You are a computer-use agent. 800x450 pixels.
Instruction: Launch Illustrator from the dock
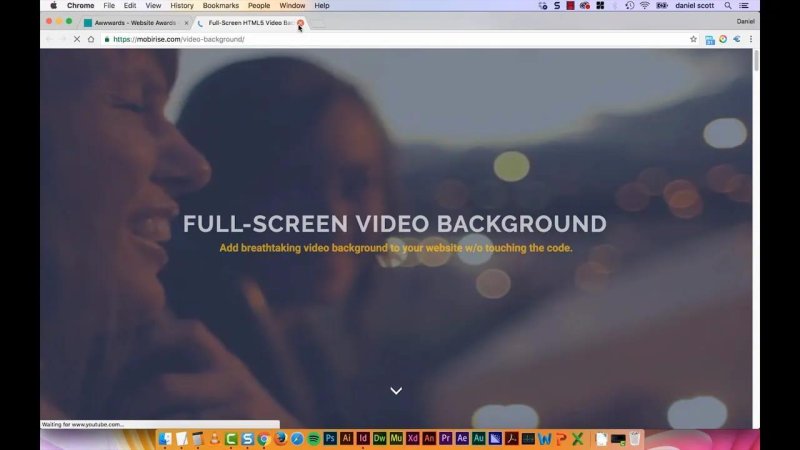[x=346, y=438]
